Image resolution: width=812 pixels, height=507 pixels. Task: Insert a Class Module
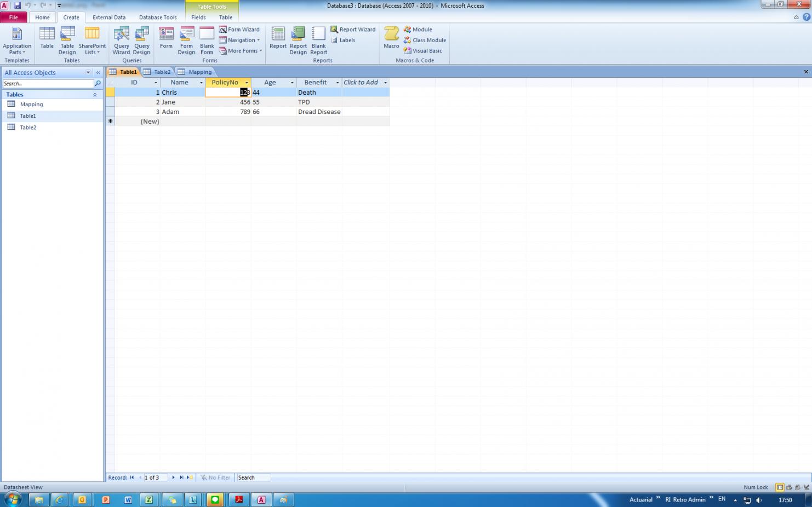click(x=425, y=40)
